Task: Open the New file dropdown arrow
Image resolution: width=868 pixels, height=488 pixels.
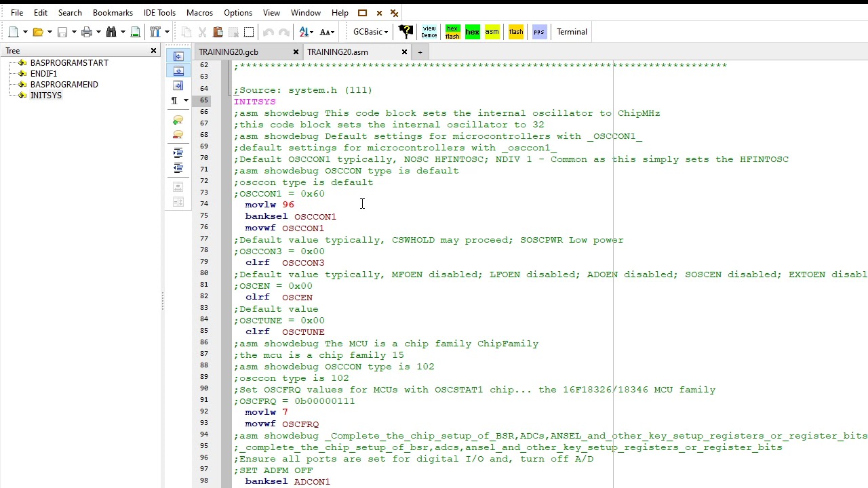Action: (x=25, y=32)
